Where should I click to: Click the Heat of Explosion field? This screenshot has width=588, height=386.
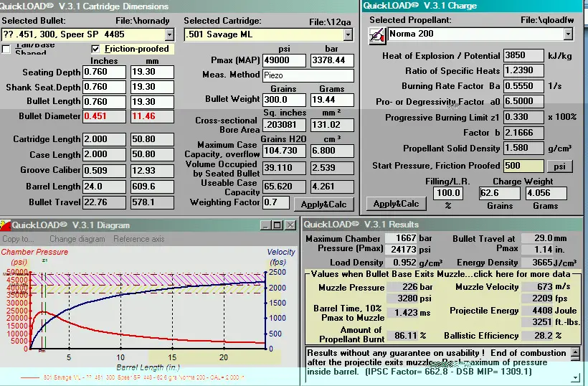point(523,55)
